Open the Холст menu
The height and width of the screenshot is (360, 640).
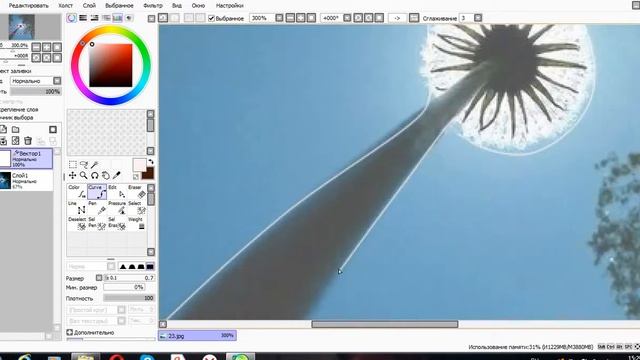point(65,6)
